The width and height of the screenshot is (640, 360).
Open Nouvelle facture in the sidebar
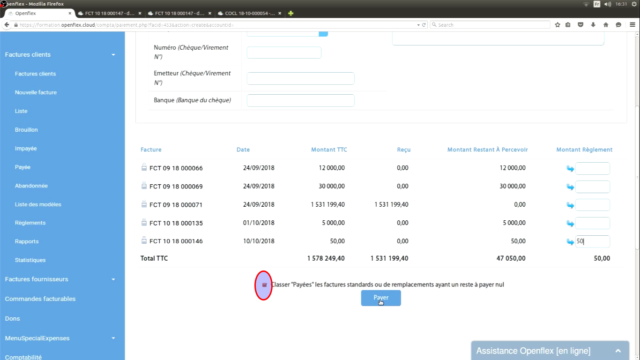tap(36, 93)
